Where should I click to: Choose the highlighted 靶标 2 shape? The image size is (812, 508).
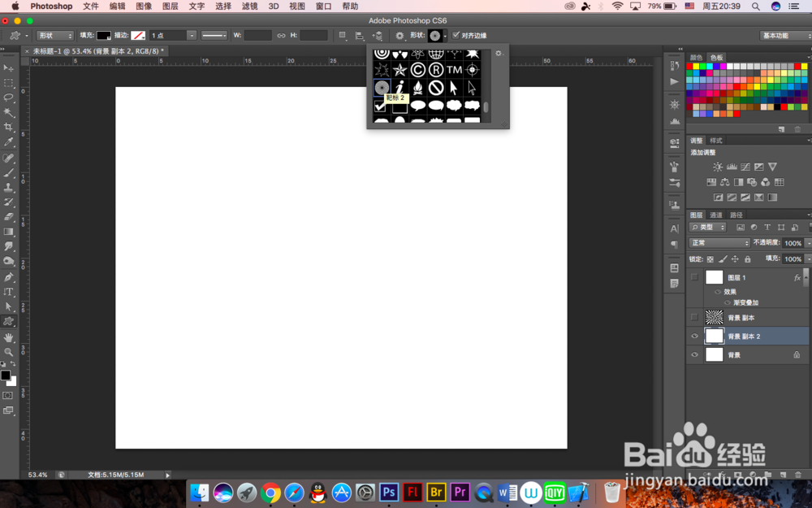tap(382, 88)
